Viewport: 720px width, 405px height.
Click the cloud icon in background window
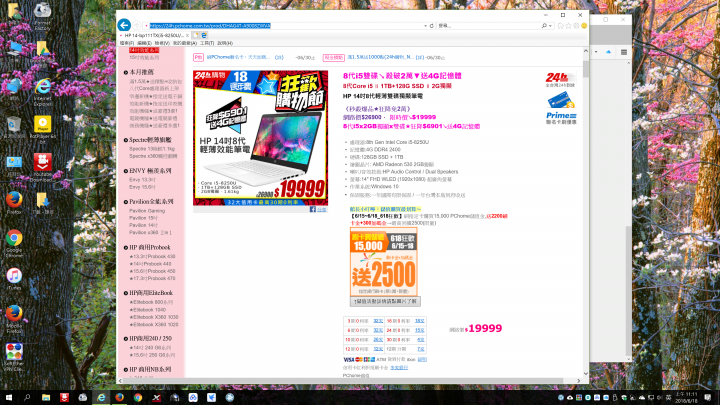(x=608, y=52)
